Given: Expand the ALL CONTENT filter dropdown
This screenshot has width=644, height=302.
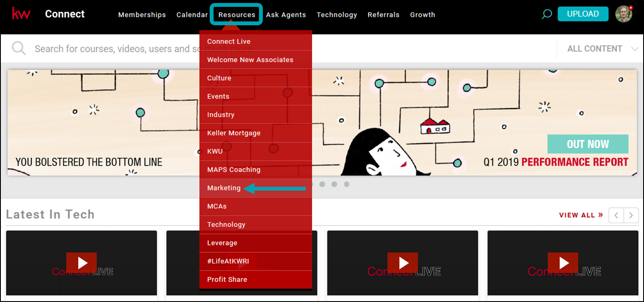Looking at the screenshot, I should pos(600,48).
